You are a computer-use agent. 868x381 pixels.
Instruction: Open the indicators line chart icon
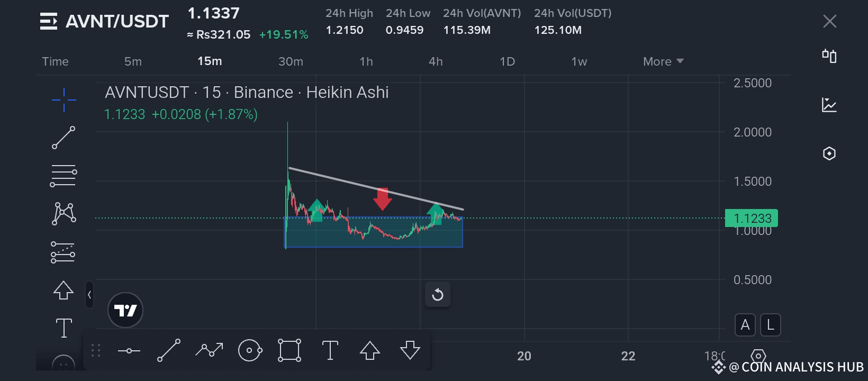[829, 105]
